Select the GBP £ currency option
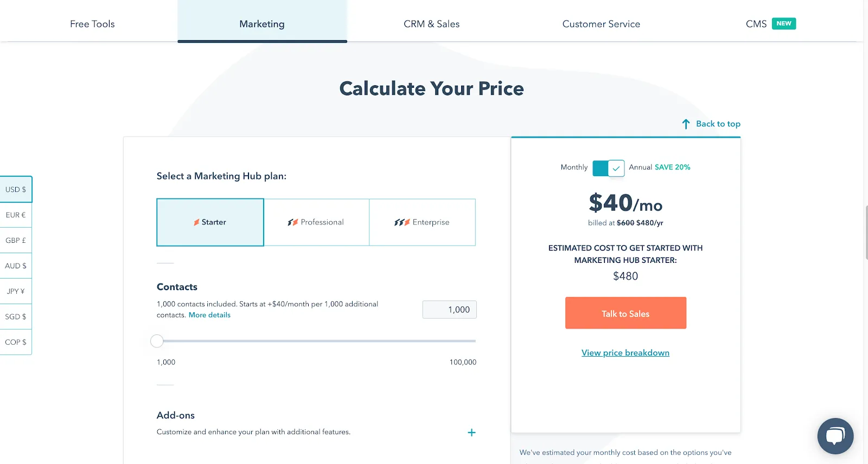 pos(16,241)
